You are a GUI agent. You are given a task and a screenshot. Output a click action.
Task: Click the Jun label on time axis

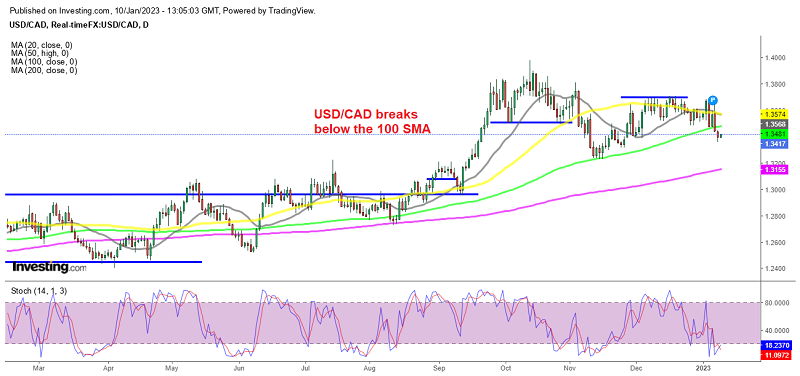point(239,367)
